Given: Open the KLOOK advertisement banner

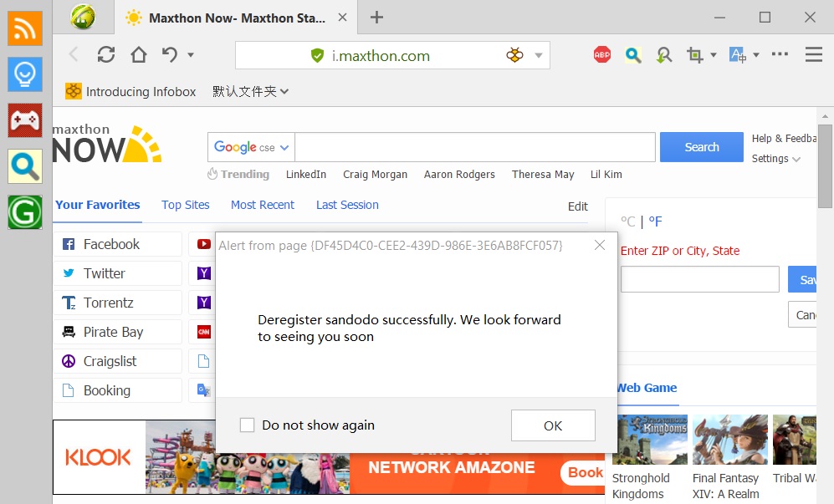Looking at the screenshot, I should (329, 457).
